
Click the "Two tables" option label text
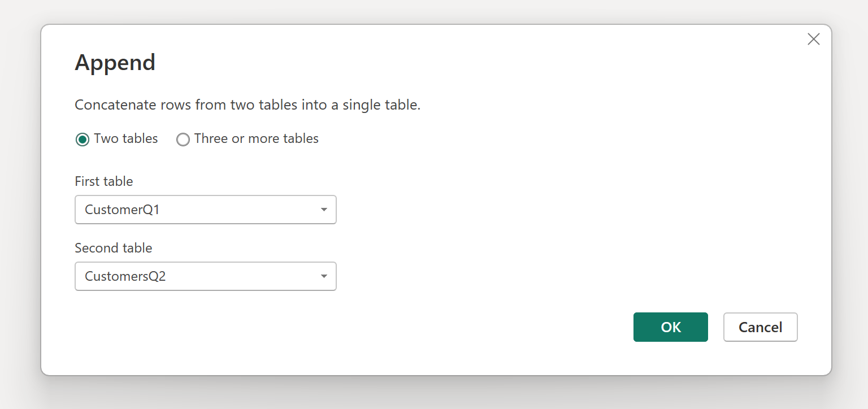[126, 138]
